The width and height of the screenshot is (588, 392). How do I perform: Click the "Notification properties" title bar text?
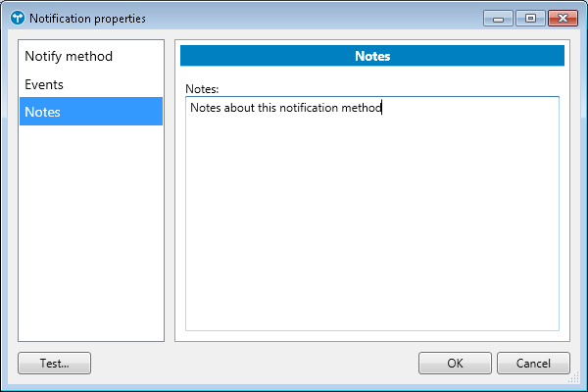pos(87,19)
